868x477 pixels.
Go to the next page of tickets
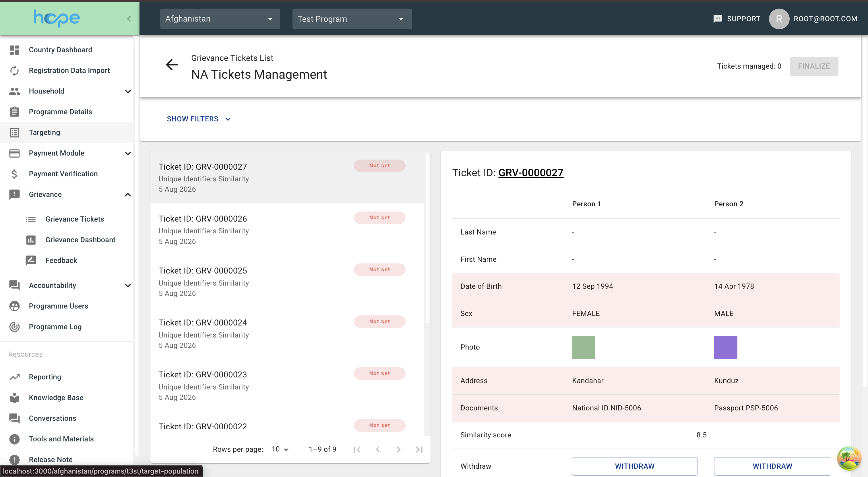point(398,449)
